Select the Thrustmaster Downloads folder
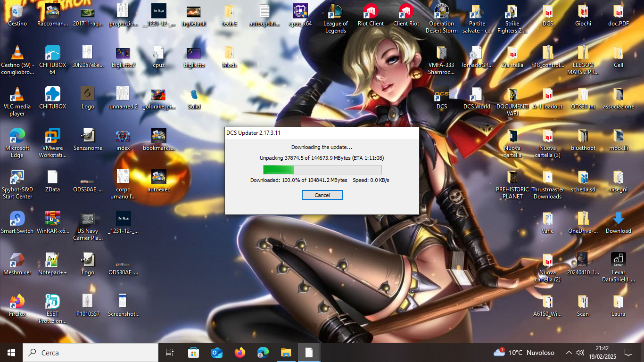The height and width of the screenshot is (362, 644). click(x=547, y=184)
